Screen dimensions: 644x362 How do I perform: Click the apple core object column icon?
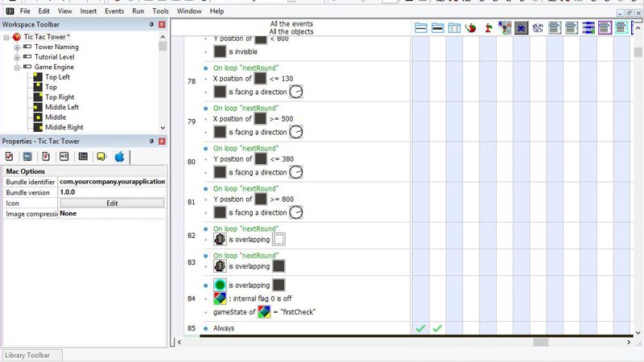point(488,28)
